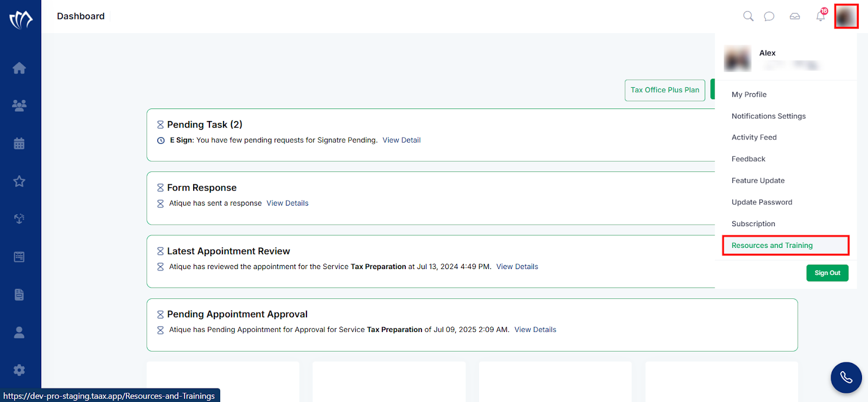868x402 pixels.
Task: Open the clients group icon in sidebar
Action: pos(20,105)
